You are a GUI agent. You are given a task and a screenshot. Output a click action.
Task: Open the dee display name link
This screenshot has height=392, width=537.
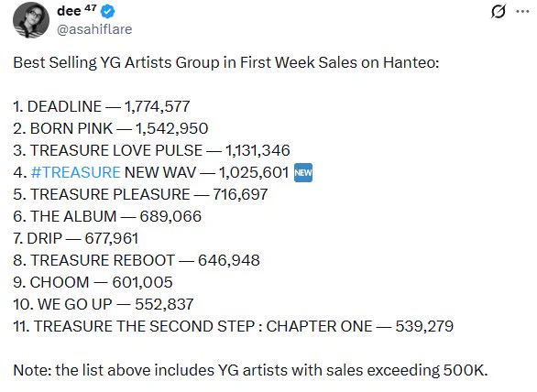pos(69,11)
